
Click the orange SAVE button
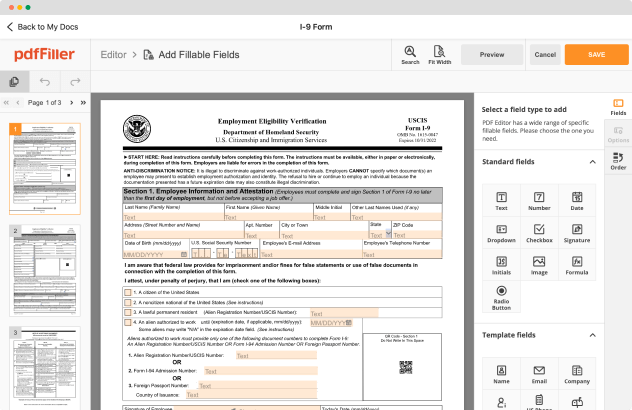[596, 54]
